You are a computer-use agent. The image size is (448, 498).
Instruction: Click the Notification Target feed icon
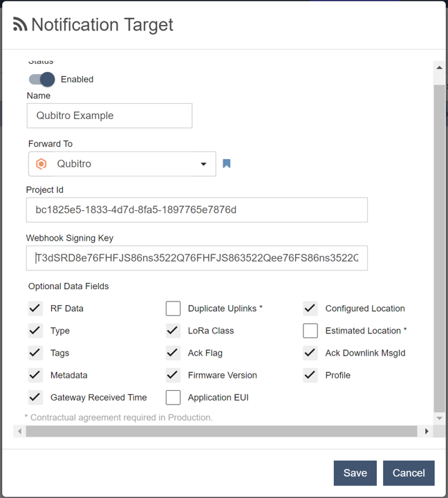click(20, 24)
